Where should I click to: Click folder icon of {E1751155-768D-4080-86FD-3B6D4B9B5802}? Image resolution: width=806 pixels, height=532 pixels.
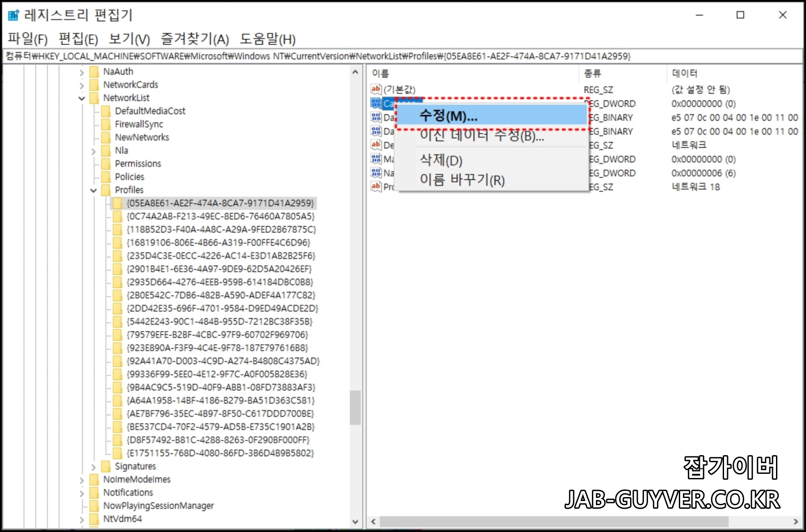[117, 453]
